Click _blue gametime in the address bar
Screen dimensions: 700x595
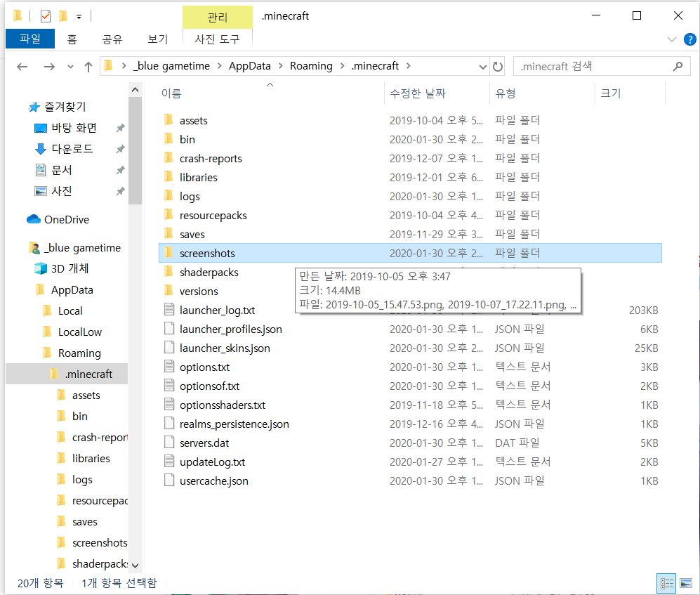(171, 66)
